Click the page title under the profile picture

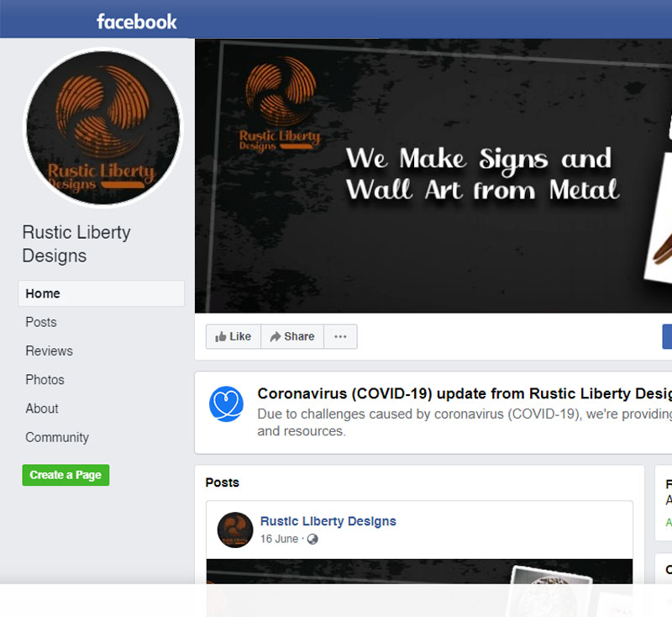[76, 244]
